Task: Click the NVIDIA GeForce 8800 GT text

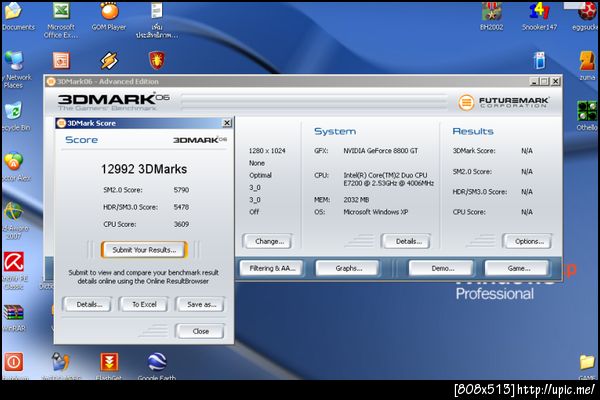Action: click(380, 151)
